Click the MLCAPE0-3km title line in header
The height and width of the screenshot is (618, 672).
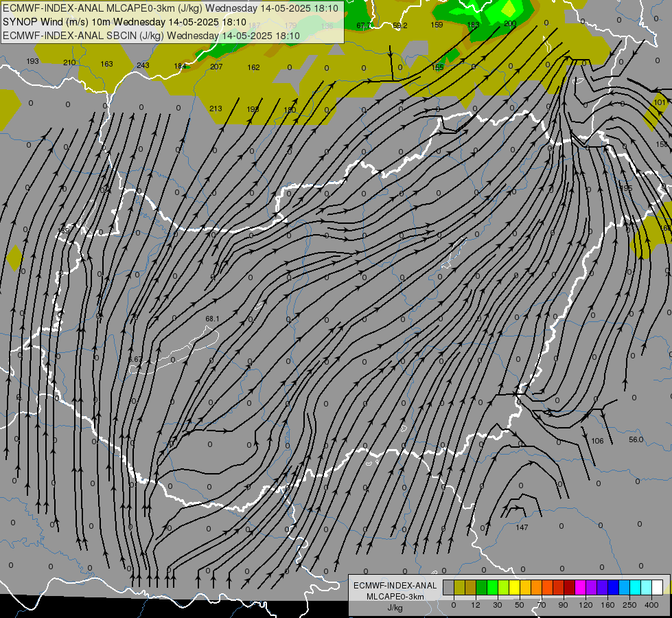tap(170, 8)
